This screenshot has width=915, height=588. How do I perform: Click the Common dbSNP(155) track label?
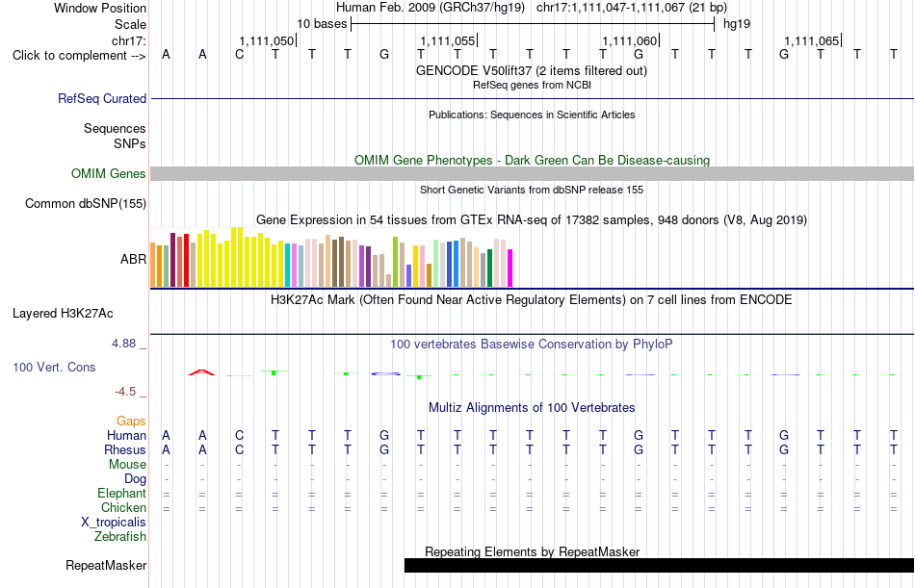[x=86, y=204]
